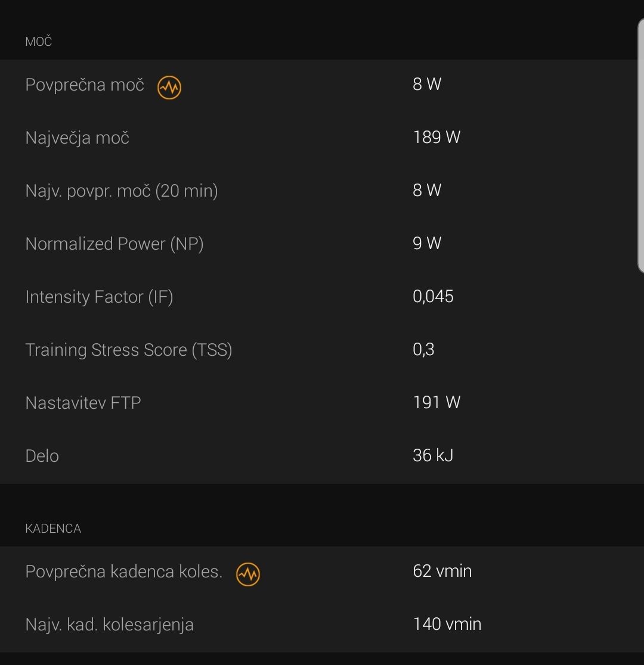
Task: Tap the 189 W maximum power value
Action: (x=436, y=137)
